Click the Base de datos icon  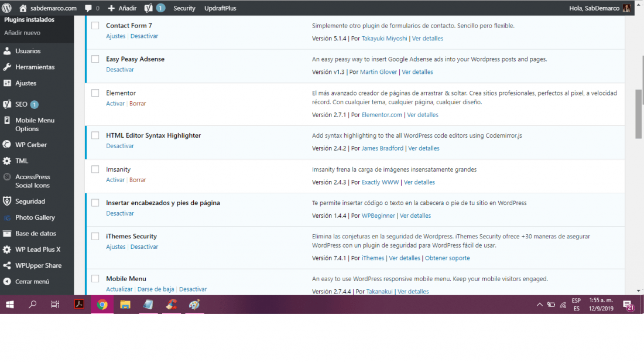click(7, 233)
